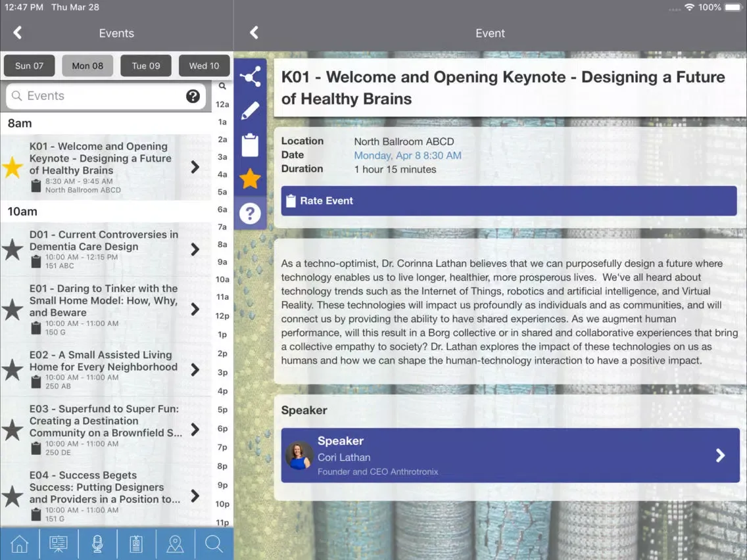Open E04 event via its chevron
747x560 pixels.
click(x=195, y=496)
